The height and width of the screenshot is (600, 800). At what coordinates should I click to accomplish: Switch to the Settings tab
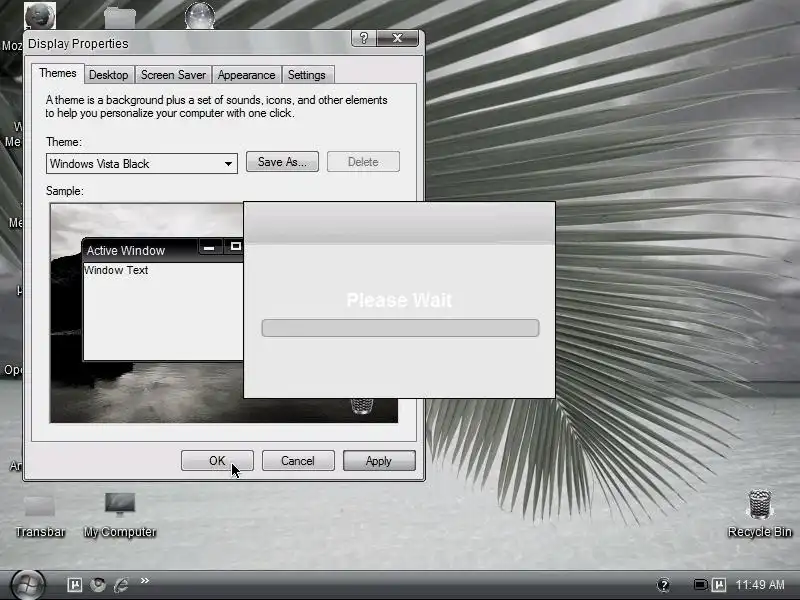coord(307,75)
